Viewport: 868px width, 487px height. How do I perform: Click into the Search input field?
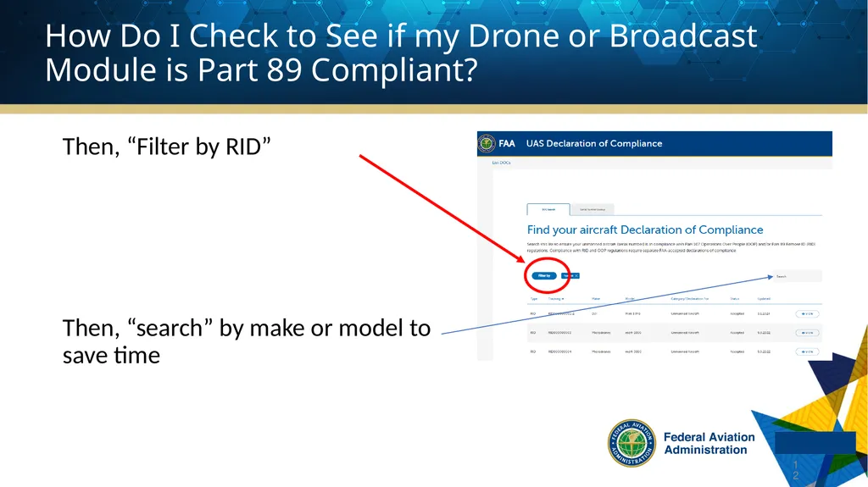[x=797, y=276]
